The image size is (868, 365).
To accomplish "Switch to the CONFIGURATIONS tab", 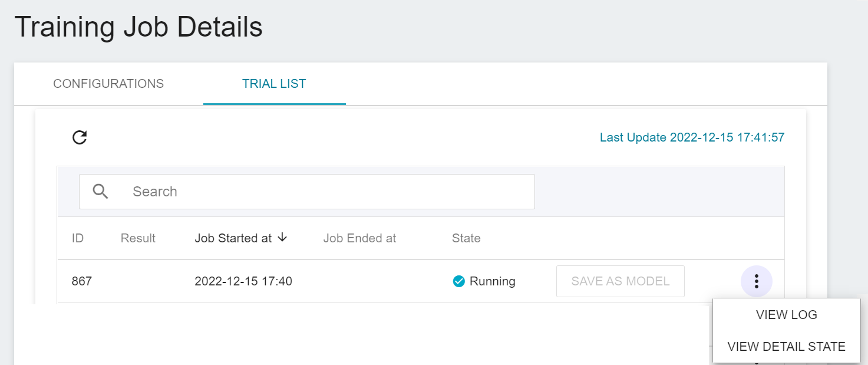I will (x=108, y=84).
